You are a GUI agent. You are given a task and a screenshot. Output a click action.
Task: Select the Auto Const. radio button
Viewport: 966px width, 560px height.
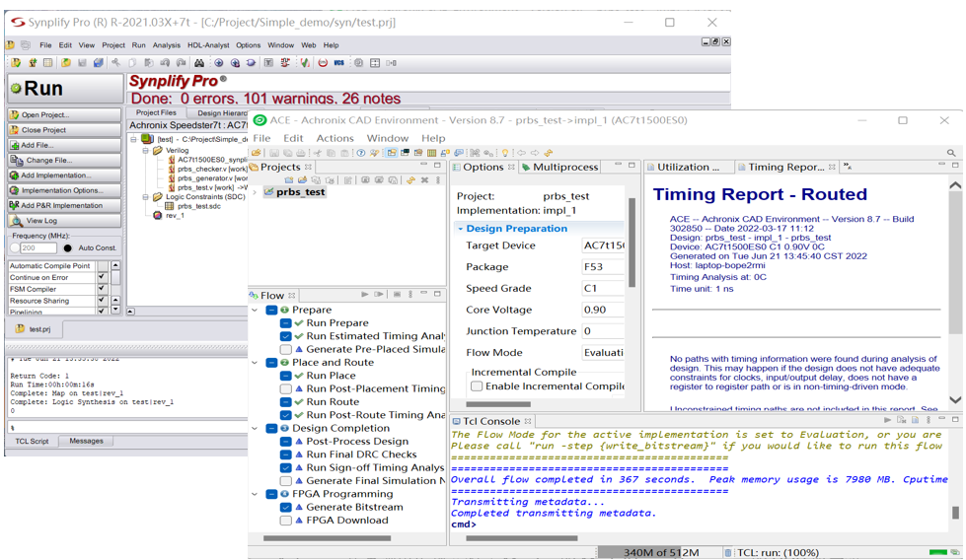pos(68,247)
